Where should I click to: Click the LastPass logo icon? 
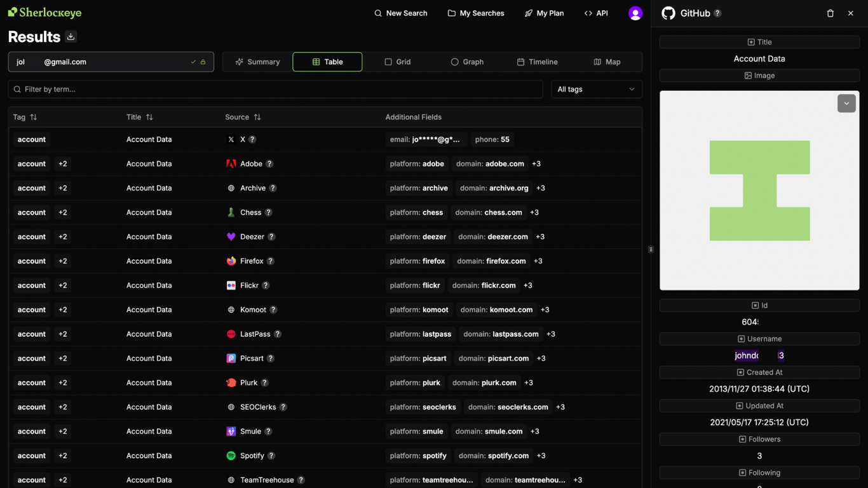click(231, 334)
